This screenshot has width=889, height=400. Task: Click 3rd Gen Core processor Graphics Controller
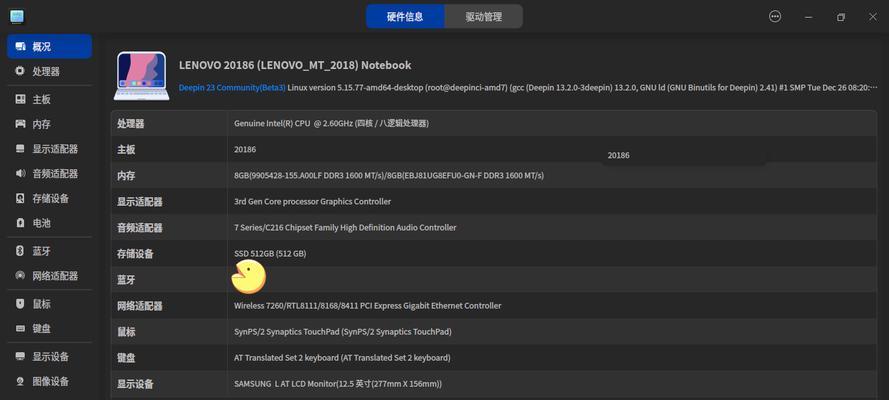(x=312, y=202)
